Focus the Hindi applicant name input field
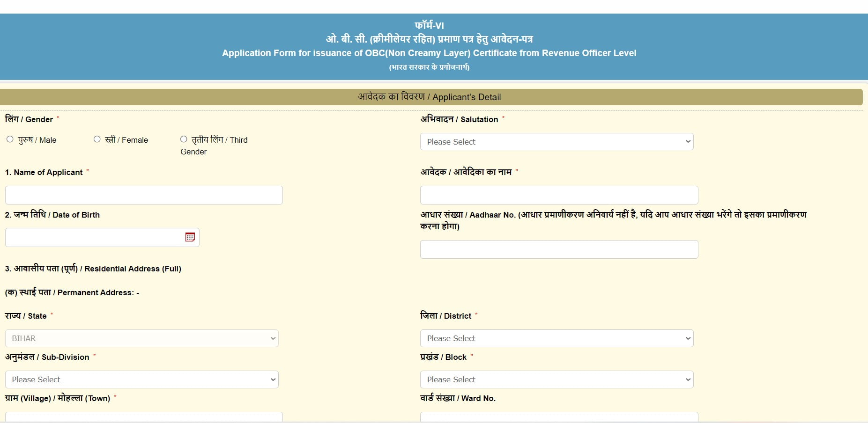Viewport: 868px width, 423px height. pos(559,195)
